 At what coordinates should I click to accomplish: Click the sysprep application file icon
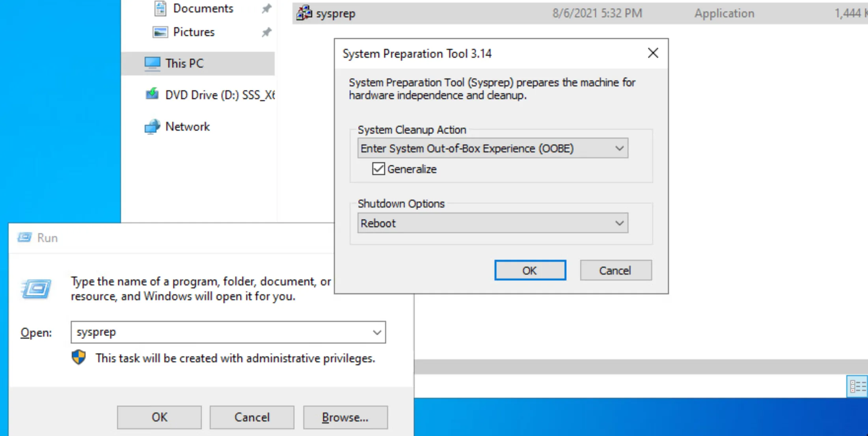304,13
